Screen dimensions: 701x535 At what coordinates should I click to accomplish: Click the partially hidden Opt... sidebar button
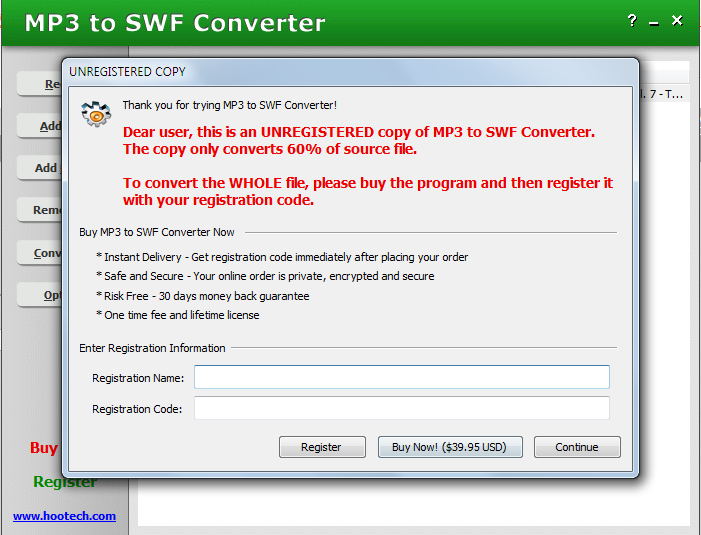pos(45,295)
